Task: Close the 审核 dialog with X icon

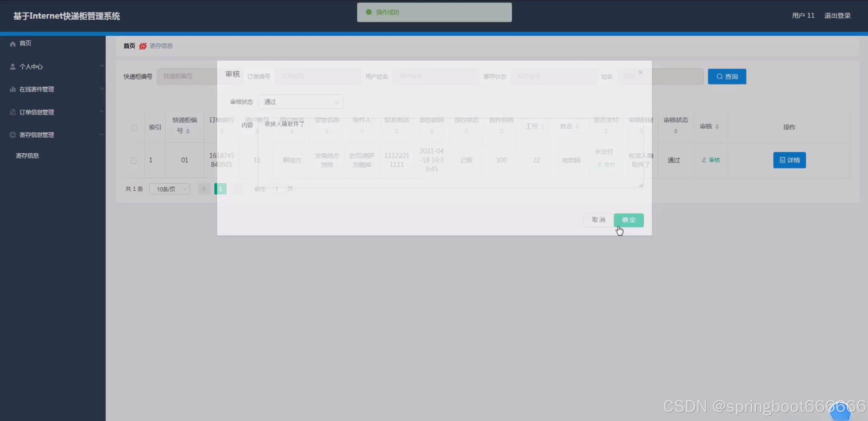Action: (x=640, y=72)
